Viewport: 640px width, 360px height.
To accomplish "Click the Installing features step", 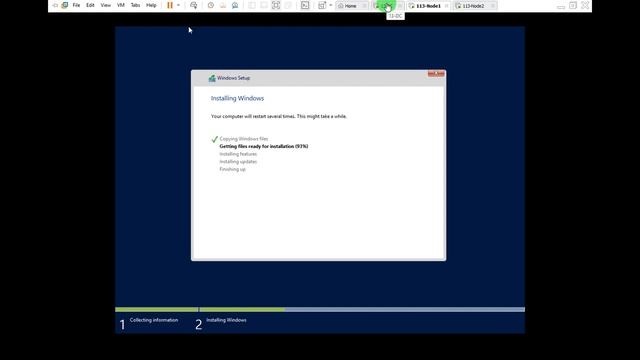I will point(238,154).
